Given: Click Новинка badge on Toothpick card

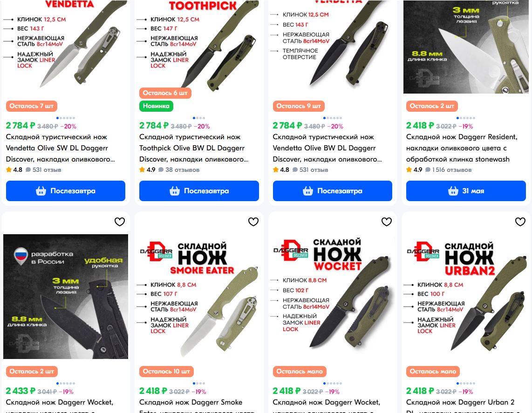Looking at the screenshot, I should [156, 106].
